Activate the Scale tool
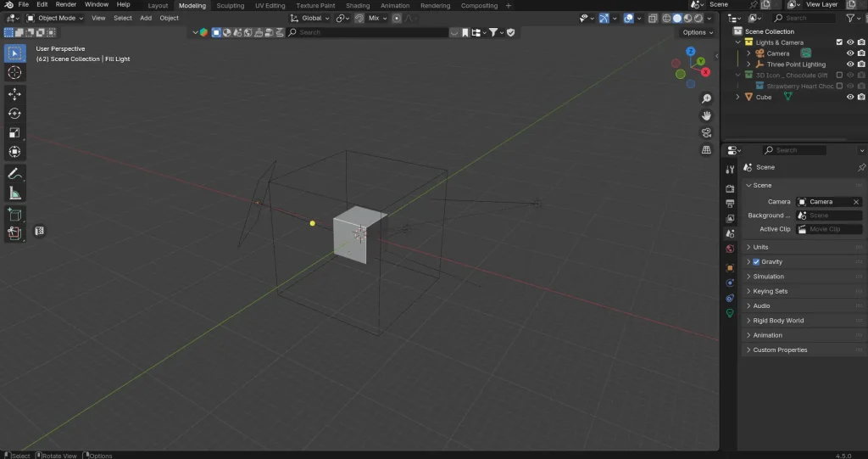Screen dimensions: 868x459 click(14, 132)
